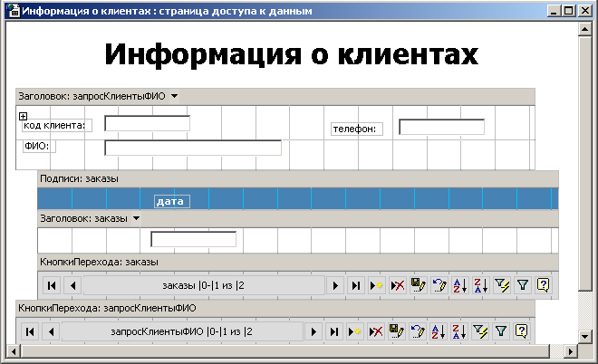Viewport: 598px width, 364px height.
Task: Click the код клиента input field
Action: (x=147, y=123)
